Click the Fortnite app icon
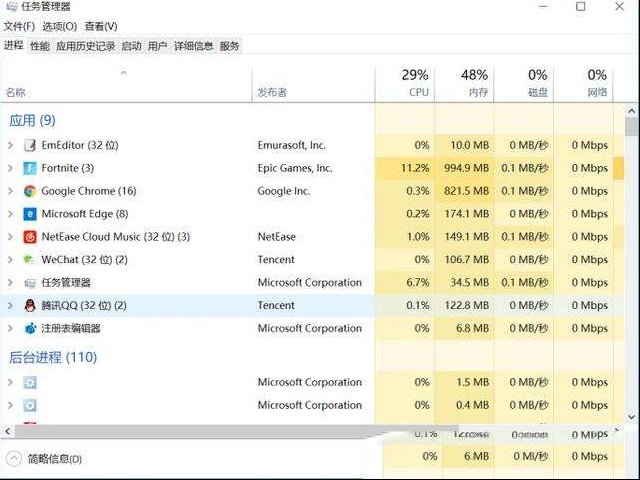Screen dimensions: 640x480 tap(30, 168)
